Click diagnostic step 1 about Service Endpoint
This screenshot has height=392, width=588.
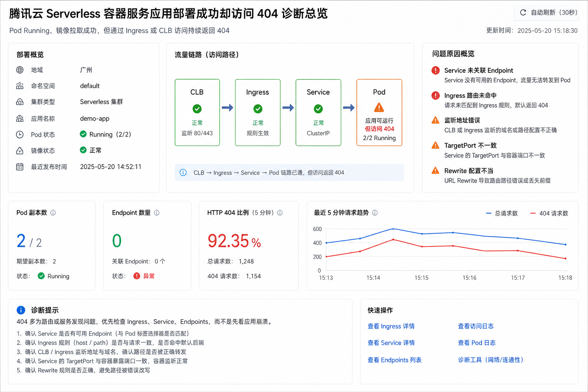point(103,333)
